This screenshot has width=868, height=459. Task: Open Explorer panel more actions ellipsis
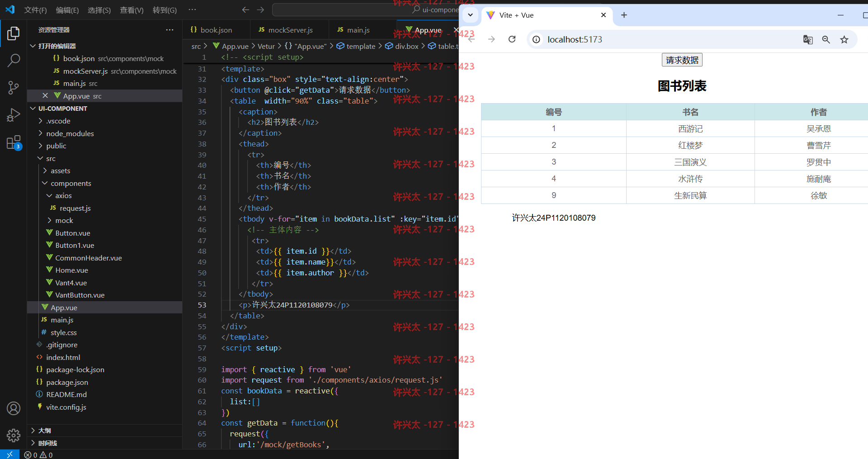tap(170, 30)
